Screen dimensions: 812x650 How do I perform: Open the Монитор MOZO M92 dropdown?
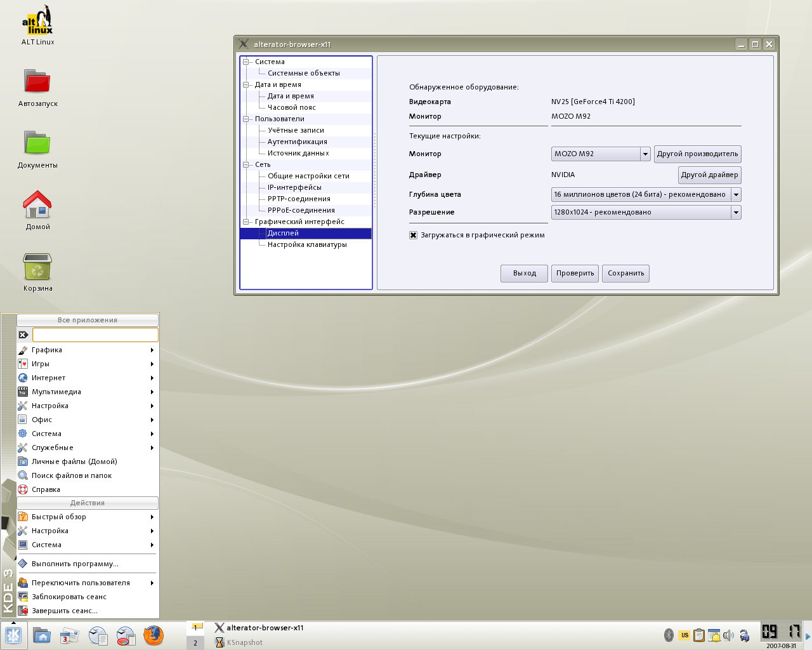(601, 154)
